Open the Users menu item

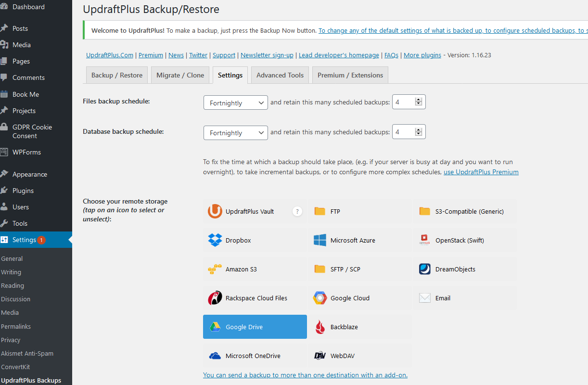[36, 207]
